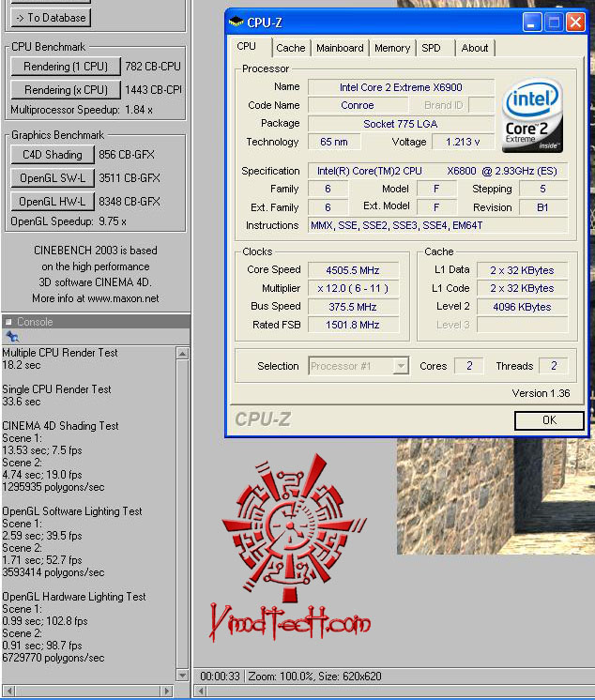
Task: Toggle the Console panel square icon
Action: tap(8, 322)
